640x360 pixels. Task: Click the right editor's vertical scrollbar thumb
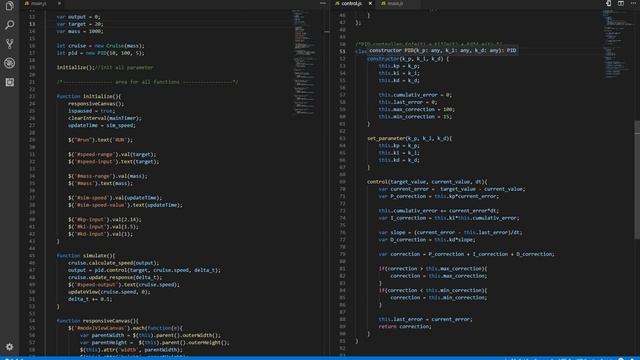[x=637, y=180]
